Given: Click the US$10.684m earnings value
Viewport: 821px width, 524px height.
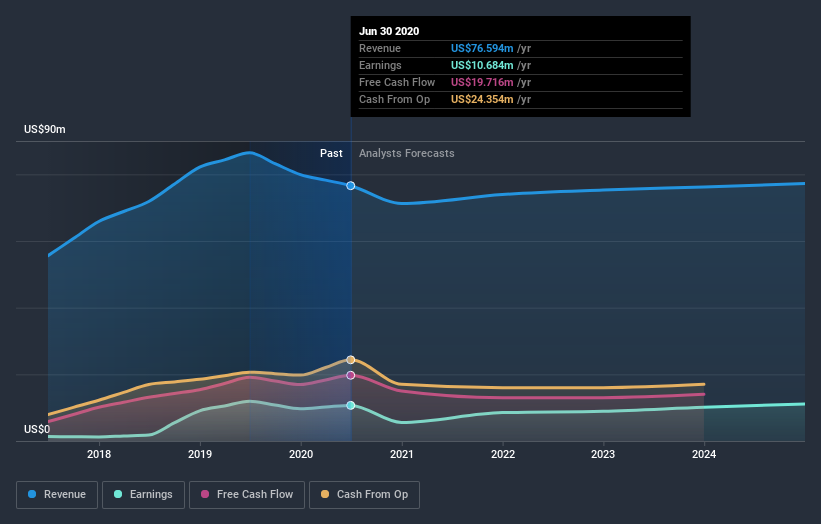Looking at the screenshot, I should [482, 65].
